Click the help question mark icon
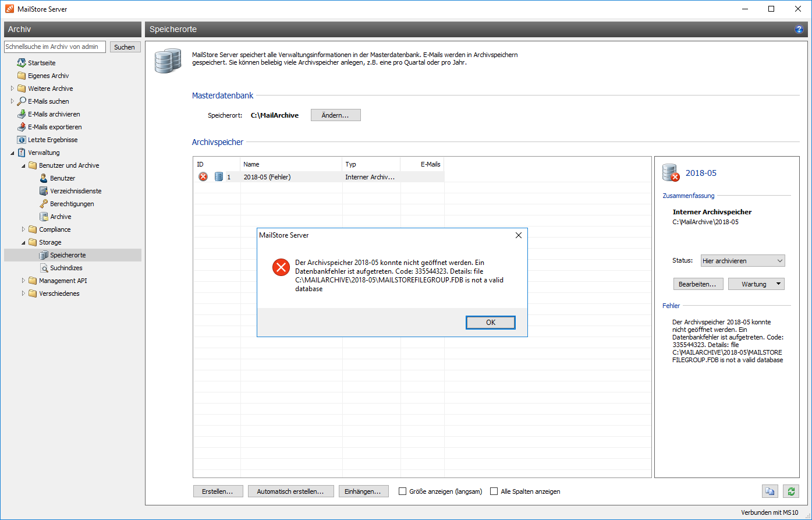Image resolution: width=812 pixels, height=520 pixels. 799,29
